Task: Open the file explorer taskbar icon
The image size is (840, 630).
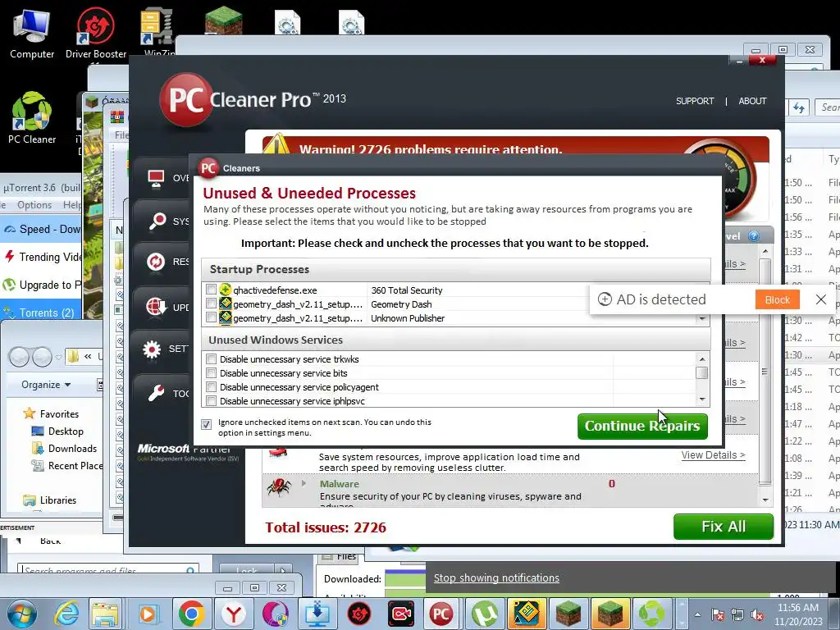Action: (105, 614)
